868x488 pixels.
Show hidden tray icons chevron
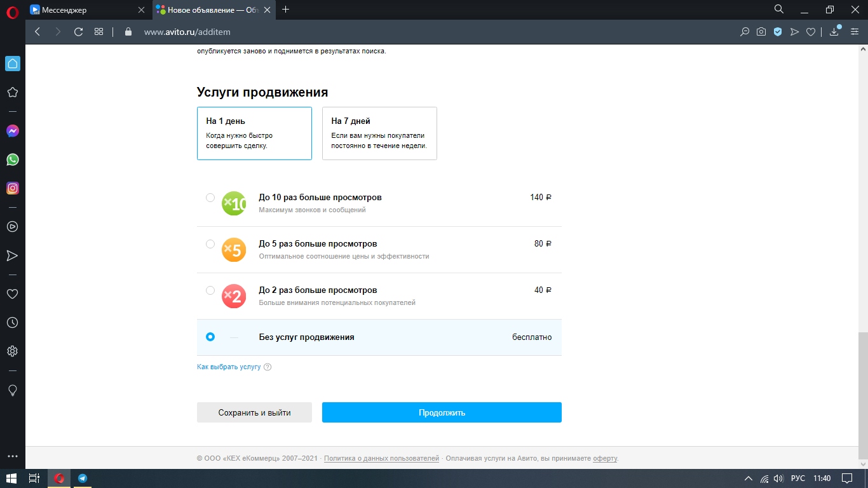[749, 478]
